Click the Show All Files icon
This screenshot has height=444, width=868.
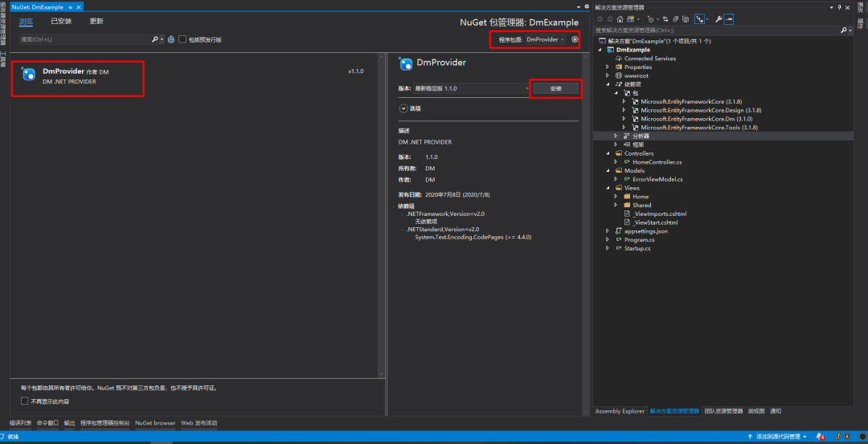pos(686,18)
